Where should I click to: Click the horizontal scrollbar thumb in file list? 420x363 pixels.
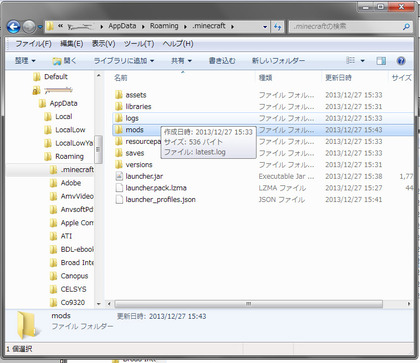point(248,304)
